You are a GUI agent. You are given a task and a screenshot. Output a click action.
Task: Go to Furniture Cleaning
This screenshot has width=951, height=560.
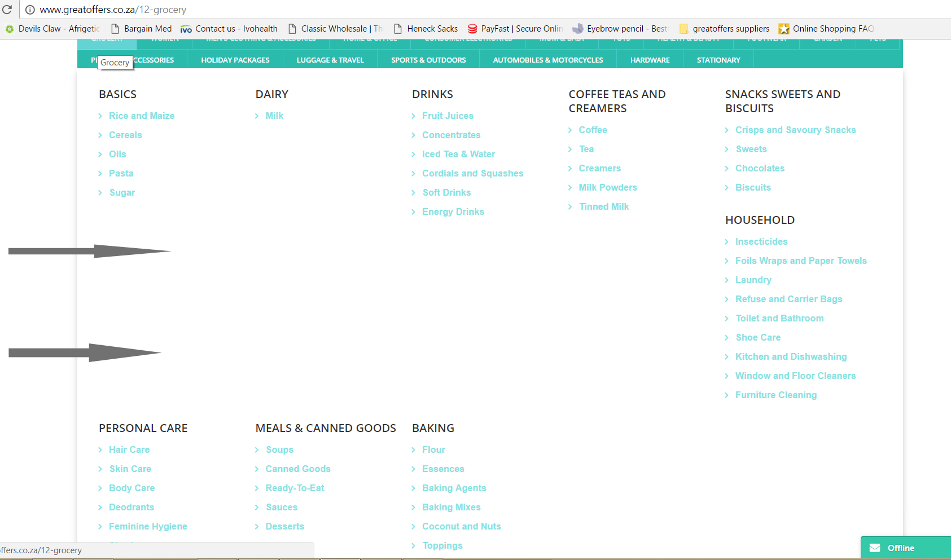coord(776,395)
